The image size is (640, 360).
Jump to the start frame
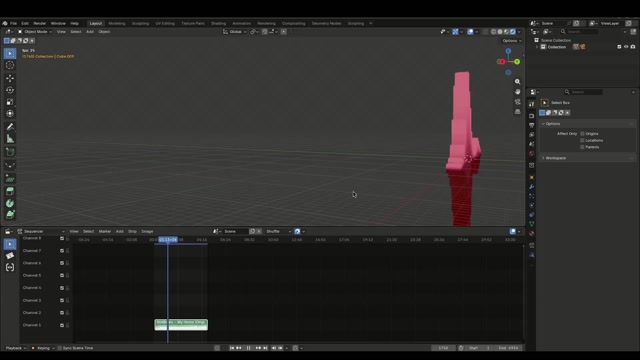[x=231, y=348]
